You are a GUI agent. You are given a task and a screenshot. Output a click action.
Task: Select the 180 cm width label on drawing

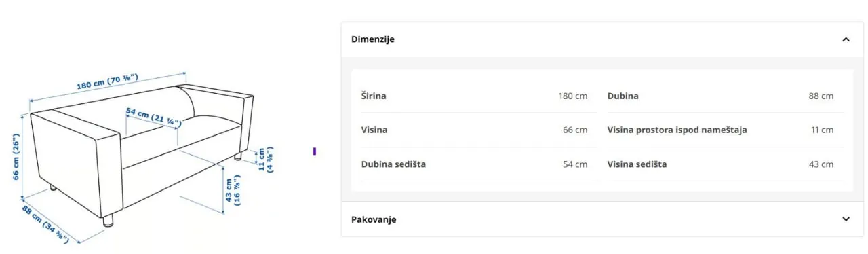coord(107,81)
